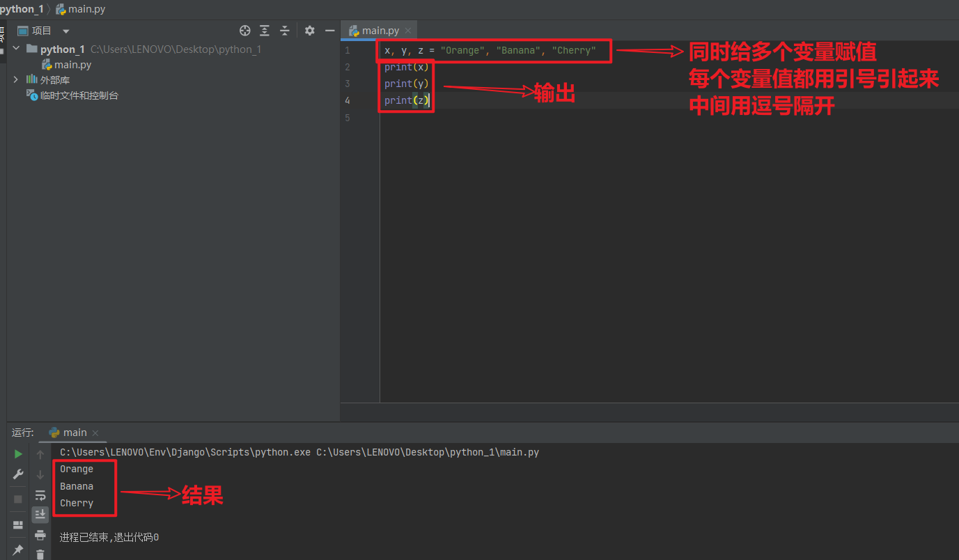The width and height of the screenshot is (959, 560).
Task: Click the main.py path link in console
Action: coord(428,453)
